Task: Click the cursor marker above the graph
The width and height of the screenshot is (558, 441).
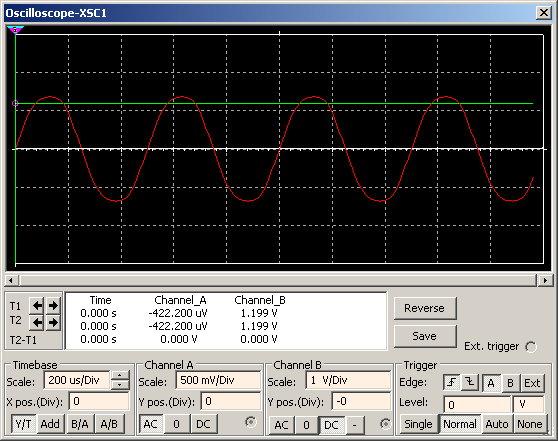Action: tap(15, 30)
